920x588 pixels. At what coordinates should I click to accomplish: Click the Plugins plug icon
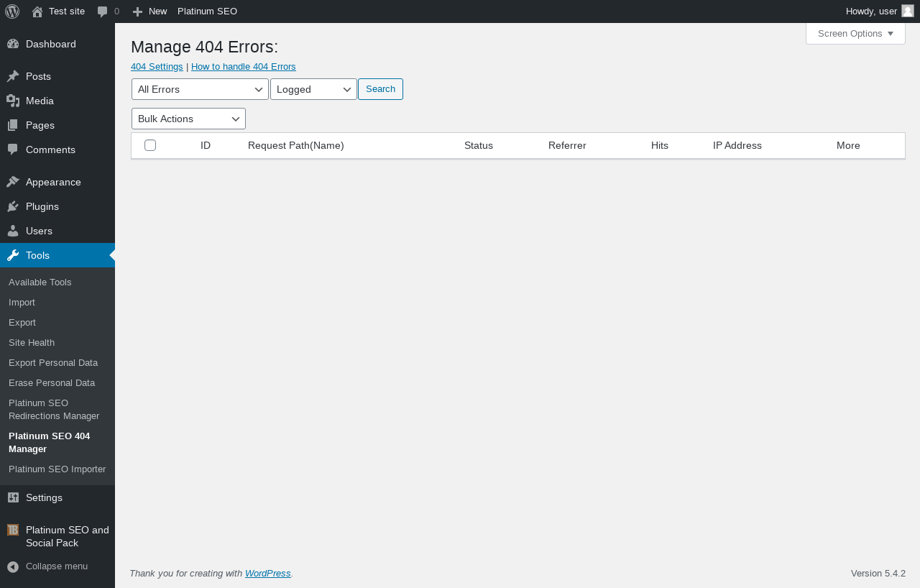tap(13, 206)
